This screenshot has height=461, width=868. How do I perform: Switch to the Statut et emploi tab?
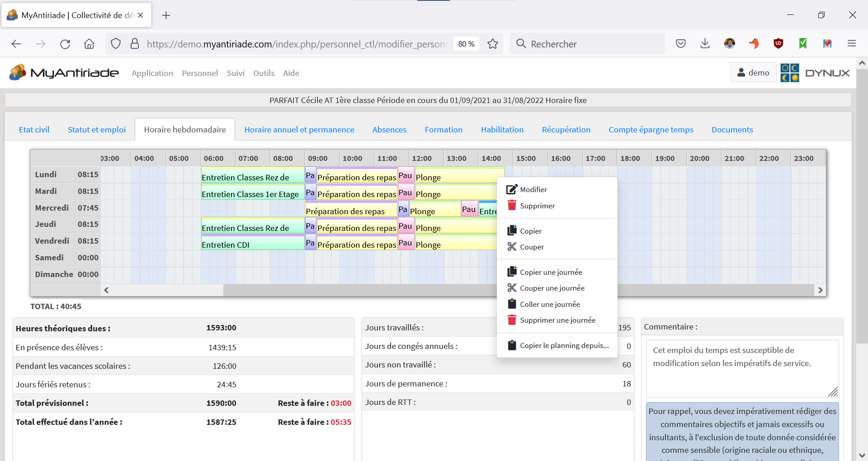coord(97,130)
